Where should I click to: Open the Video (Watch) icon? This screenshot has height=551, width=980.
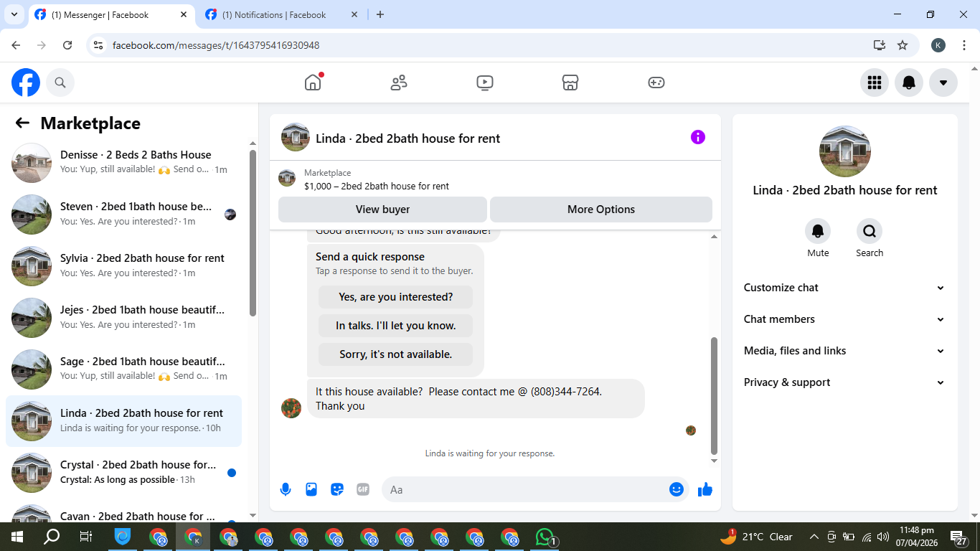click(x=485, y=83)
